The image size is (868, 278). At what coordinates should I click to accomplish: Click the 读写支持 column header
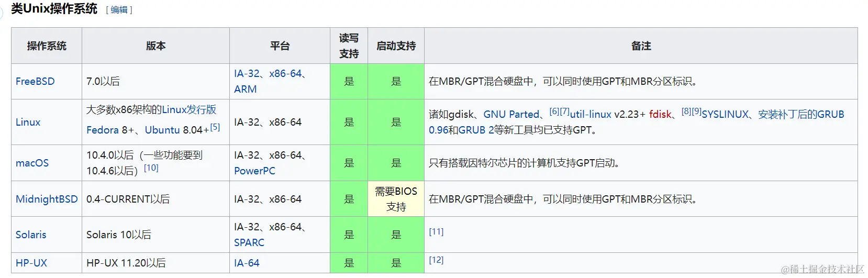[x=349, y=46]
